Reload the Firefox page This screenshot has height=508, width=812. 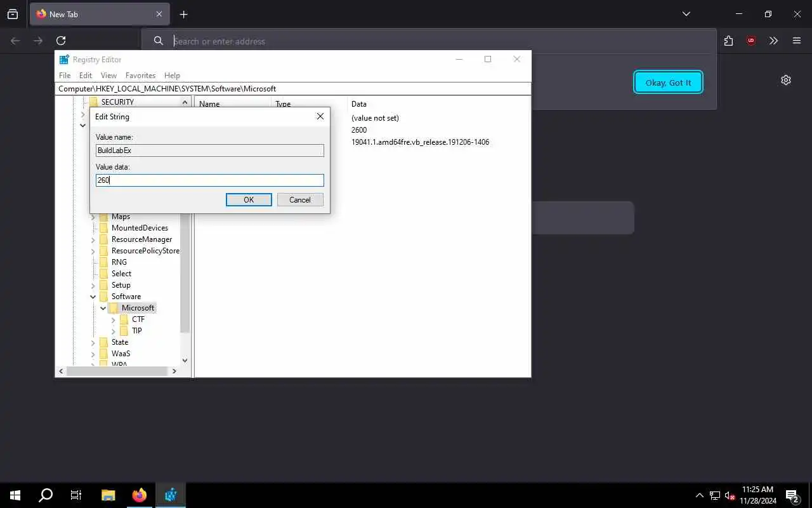(61, 41)
